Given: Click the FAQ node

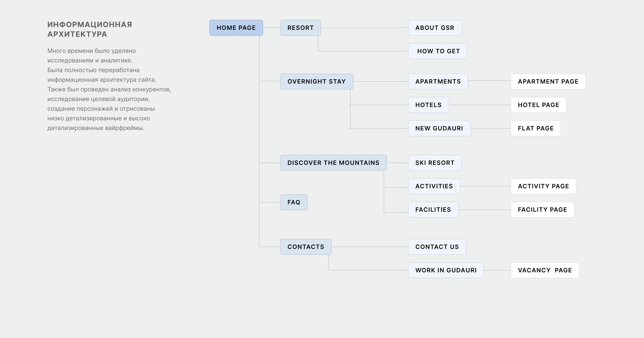Looking at the screenshot, I should tap(294, 202).
